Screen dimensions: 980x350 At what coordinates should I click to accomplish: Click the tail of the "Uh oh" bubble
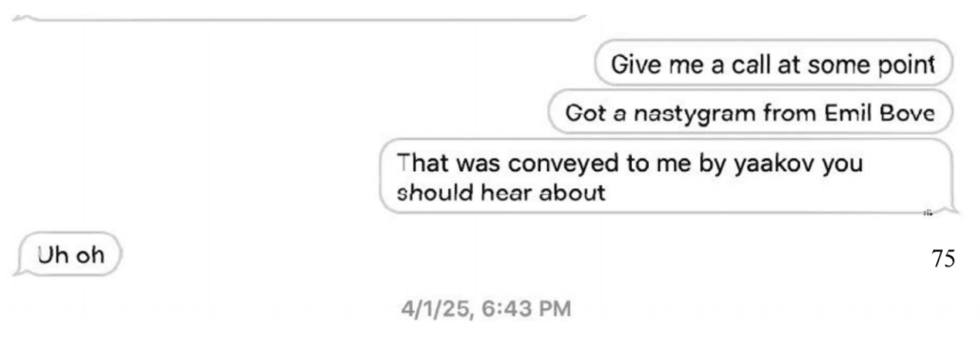(19, 270)
